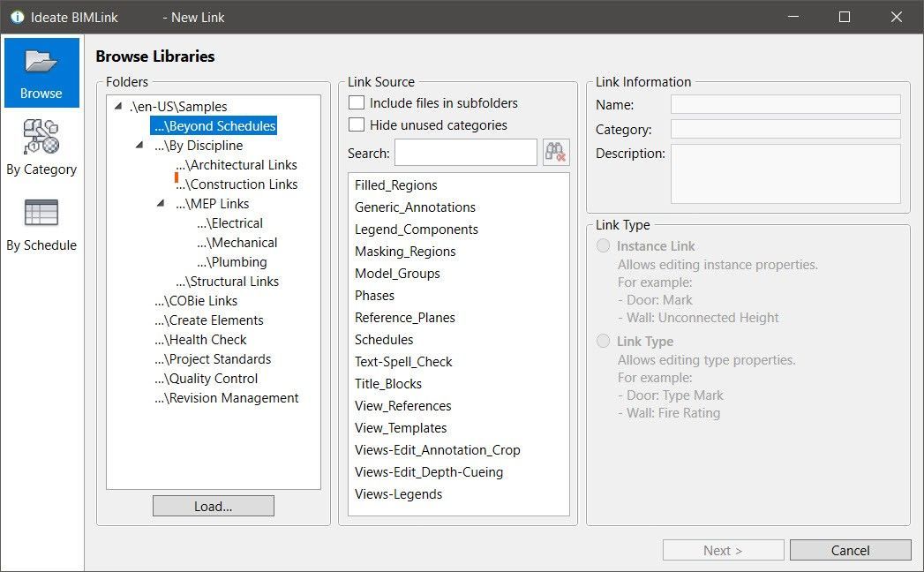Click into the Search text field

point(466,153)
